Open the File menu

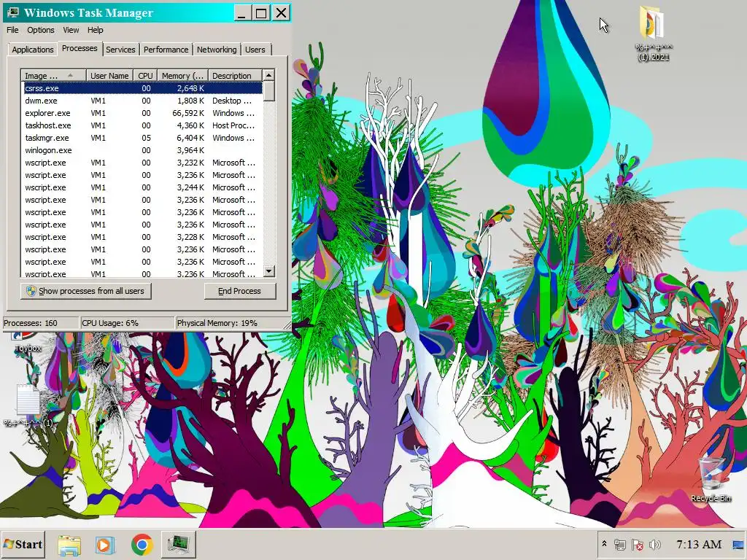coord(12,30)
